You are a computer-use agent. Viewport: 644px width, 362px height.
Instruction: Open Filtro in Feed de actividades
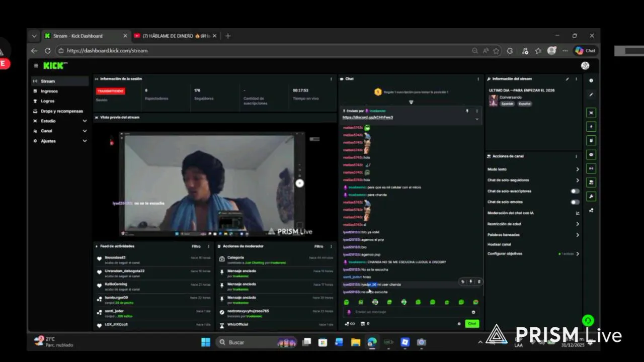[196, 246]
